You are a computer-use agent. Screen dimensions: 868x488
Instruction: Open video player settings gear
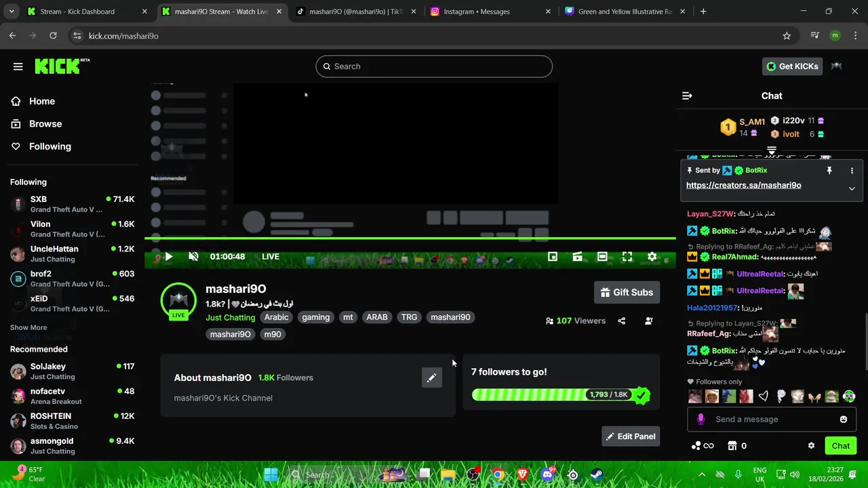652,256
